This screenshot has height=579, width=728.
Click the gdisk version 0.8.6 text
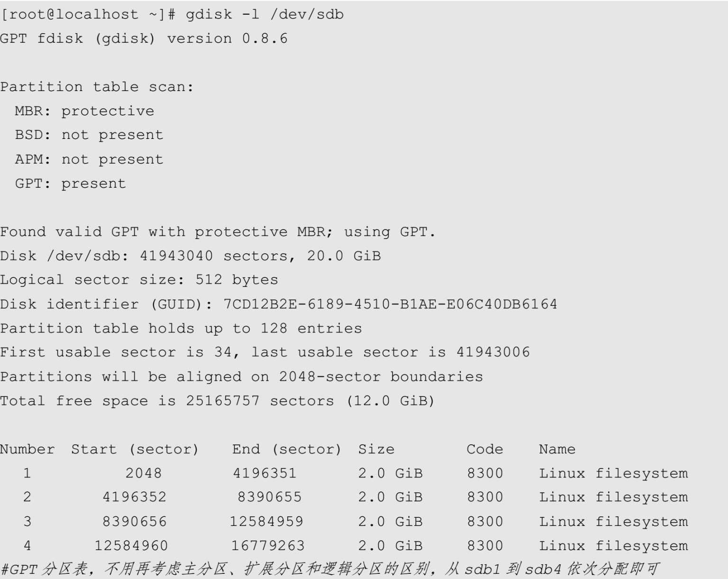point(227,38)
